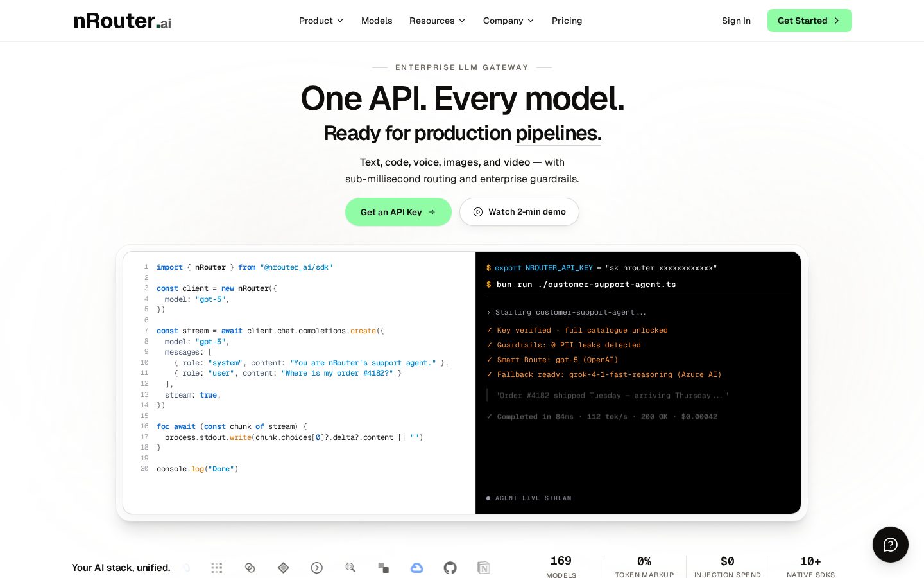
Task: Click the Get an API Key button
Action: (398, 212)
